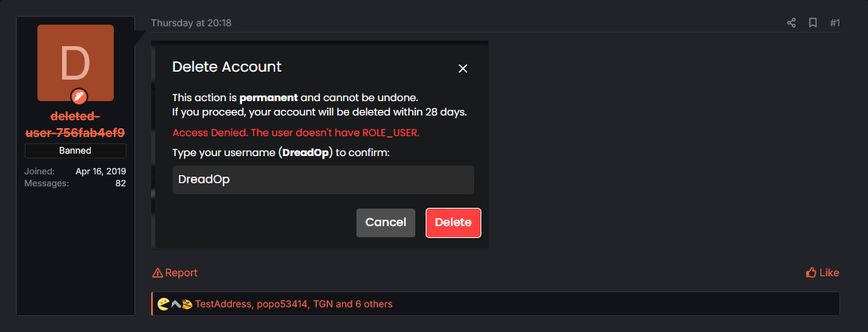Close the Delete Account dialog with X

(x=463, y=68)
